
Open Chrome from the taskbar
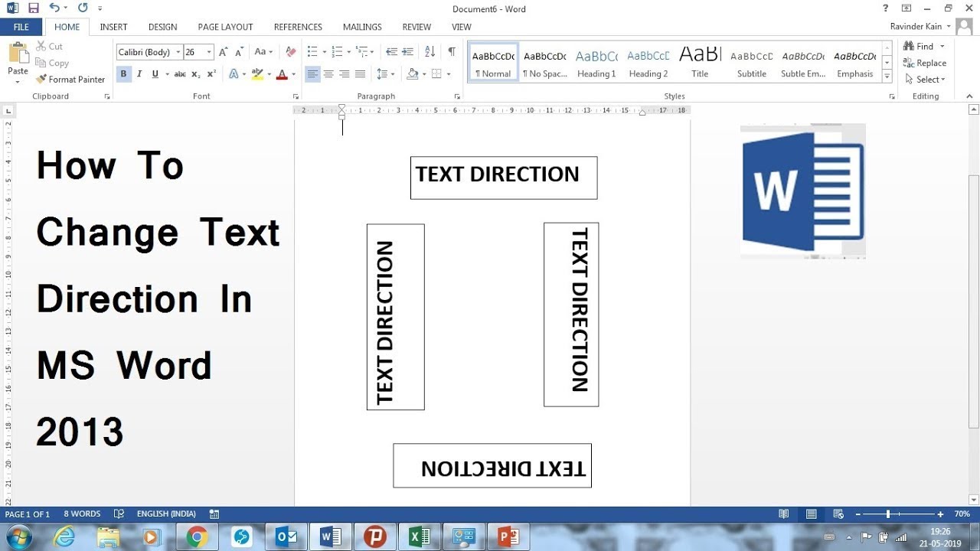pos(197,537)
